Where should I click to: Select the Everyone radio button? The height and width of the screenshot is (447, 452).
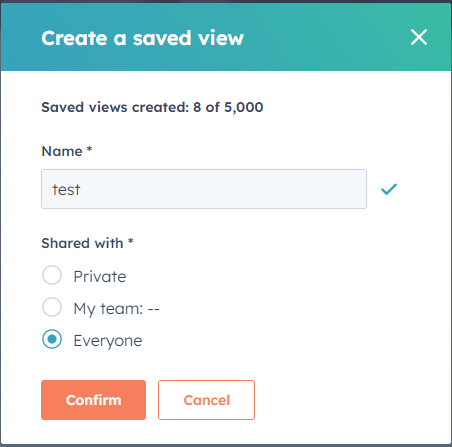[52, 339]
